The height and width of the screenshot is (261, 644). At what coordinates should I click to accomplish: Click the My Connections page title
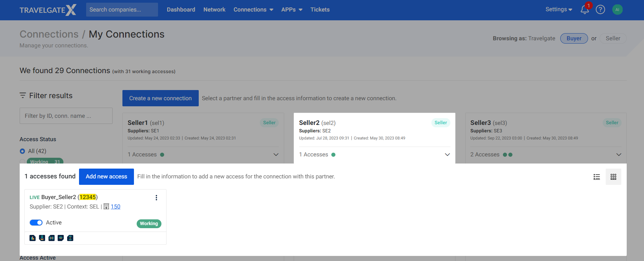pyautogui.click(x=126, y=34)
